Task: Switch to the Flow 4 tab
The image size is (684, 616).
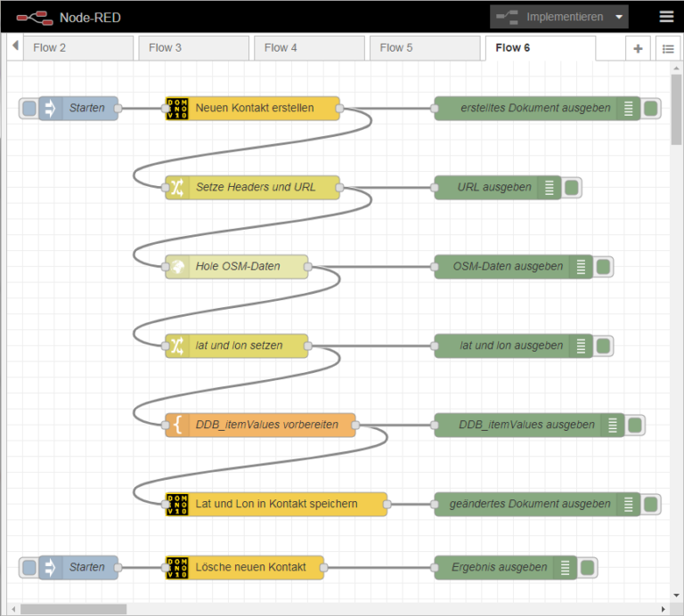Action: point(309,48)
